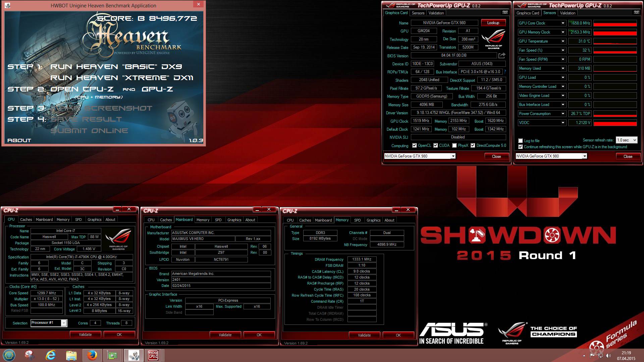Viewport: 644px width, 362px height.
Task: Open About tab in CPU-Z CPU window
Action: point(110,220)
